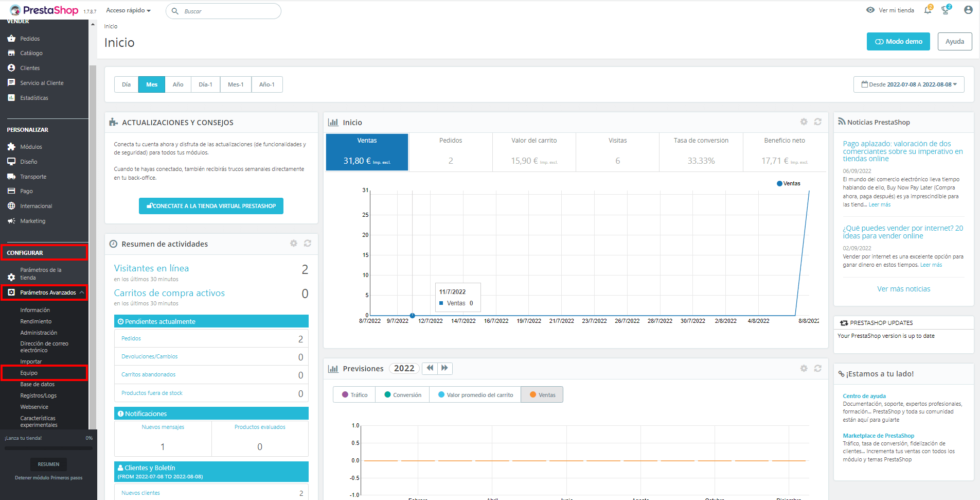
Task: Toggle Conversión series in Previsiones chart
Action: 402,395
